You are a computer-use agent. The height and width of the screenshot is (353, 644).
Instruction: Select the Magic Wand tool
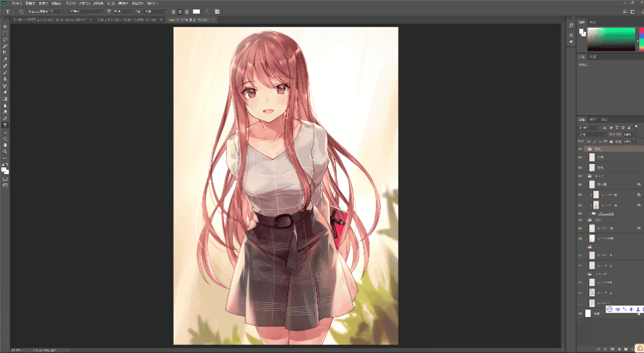[5, 46]
